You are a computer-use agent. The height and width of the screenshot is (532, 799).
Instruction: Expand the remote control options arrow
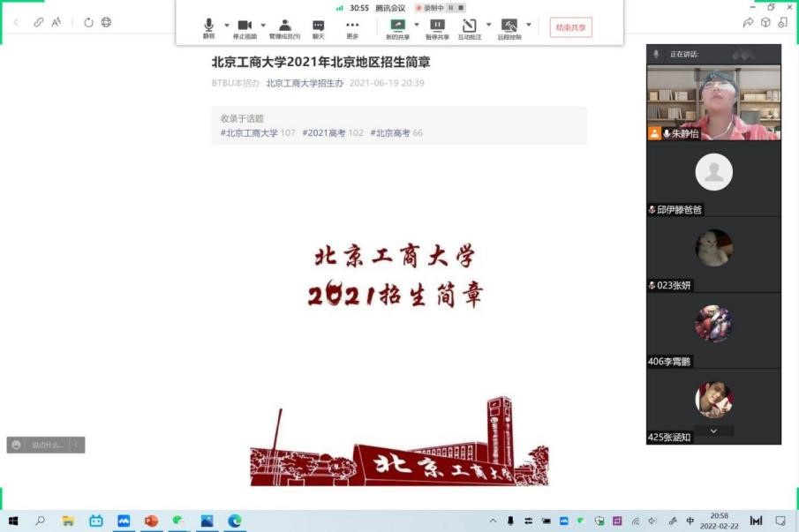[x=529, y=25]
